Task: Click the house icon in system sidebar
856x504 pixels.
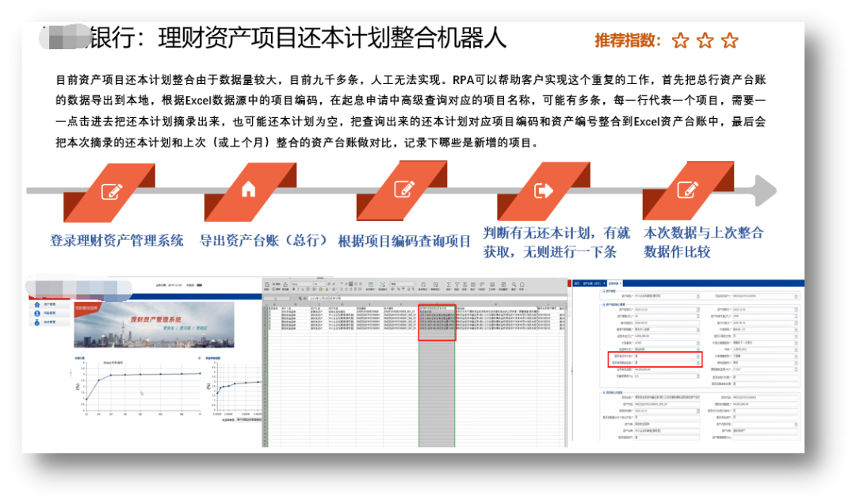Action: coord(36,304)
